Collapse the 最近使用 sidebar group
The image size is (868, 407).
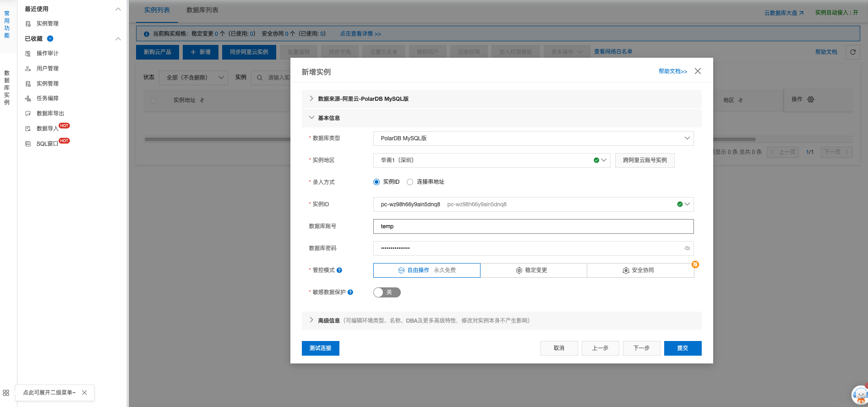pos(118,9)
